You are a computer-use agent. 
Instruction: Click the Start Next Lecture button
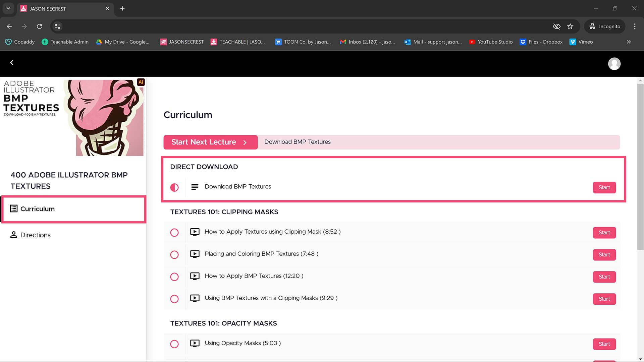coord(210,142)
